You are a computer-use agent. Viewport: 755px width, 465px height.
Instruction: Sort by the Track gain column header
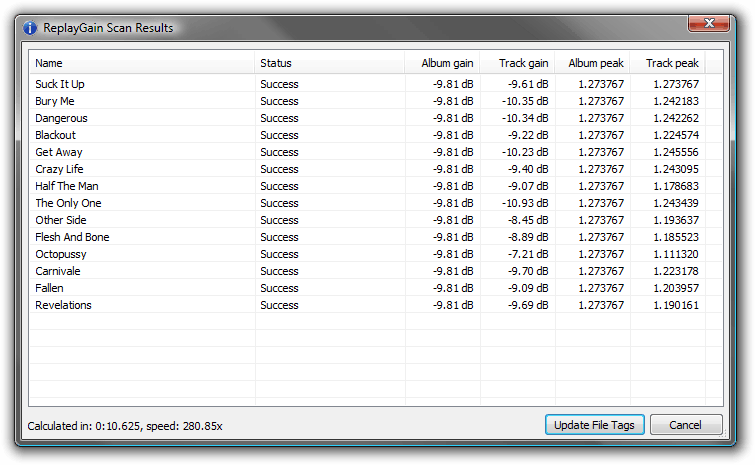coord(517,63)
